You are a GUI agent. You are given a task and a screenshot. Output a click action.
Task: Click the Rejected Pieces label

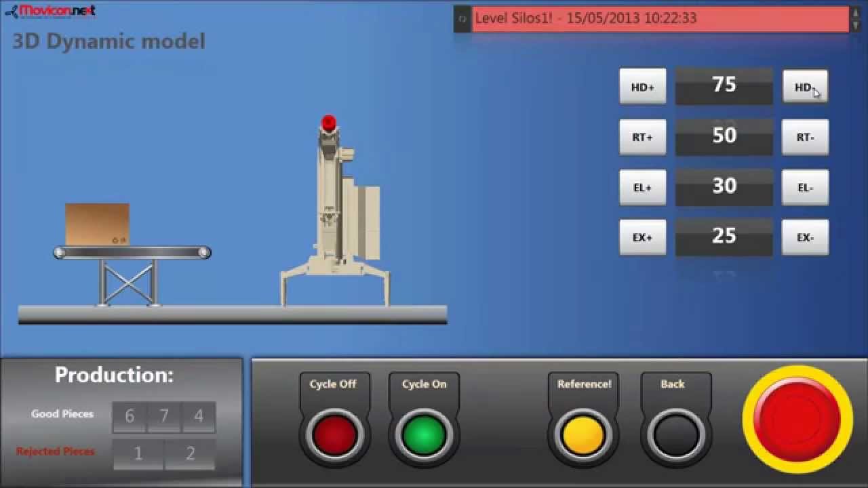coord(56,451)
